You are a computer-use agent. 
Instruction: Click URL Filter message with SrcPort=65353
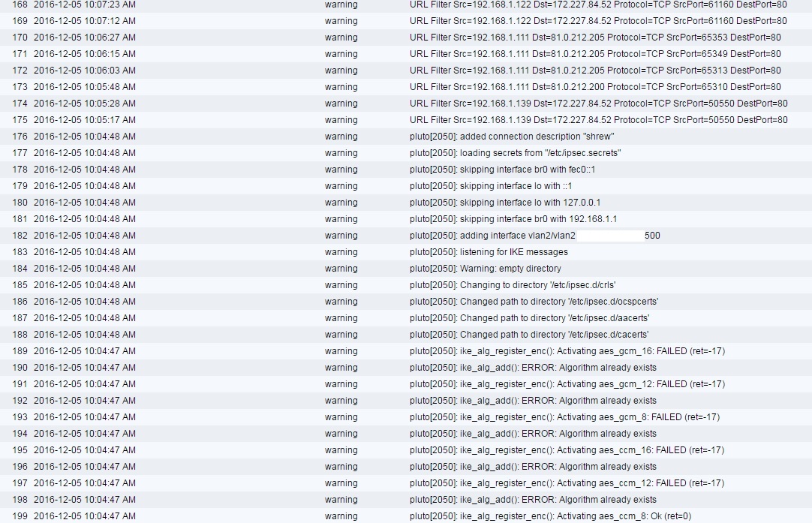click(x=595, y=38)
